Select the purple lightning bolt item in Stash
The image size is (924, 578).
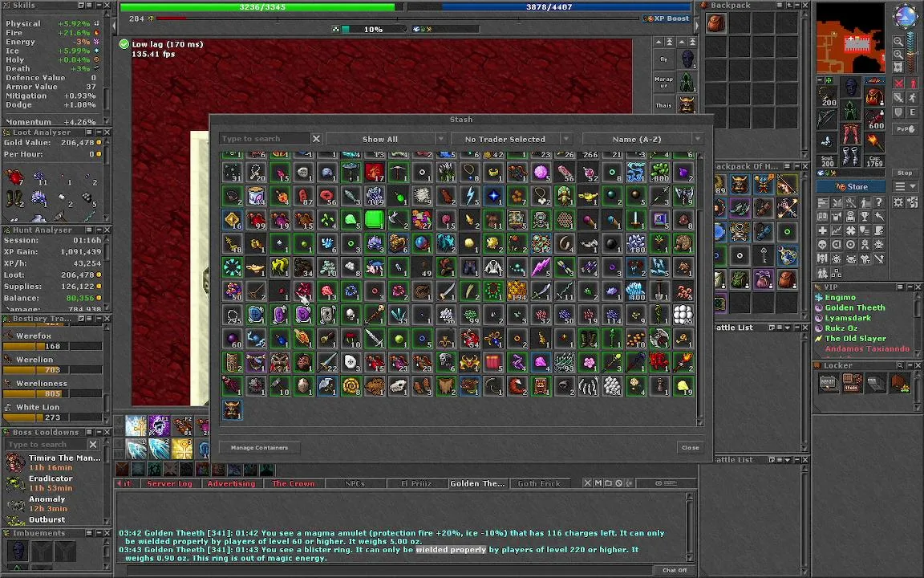click(541, 267)
